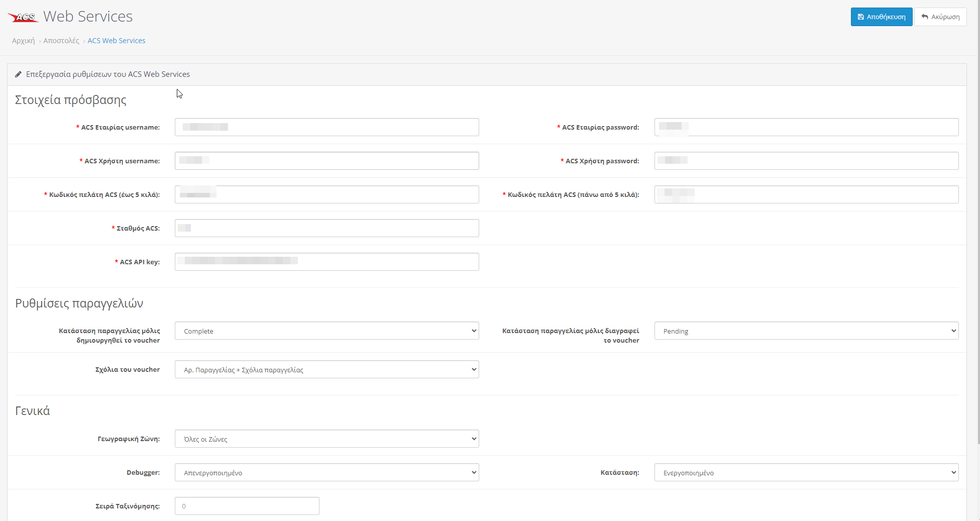
Task: Click the Γεωγραφική Ζώνη label
Action: tap(129, 439)
